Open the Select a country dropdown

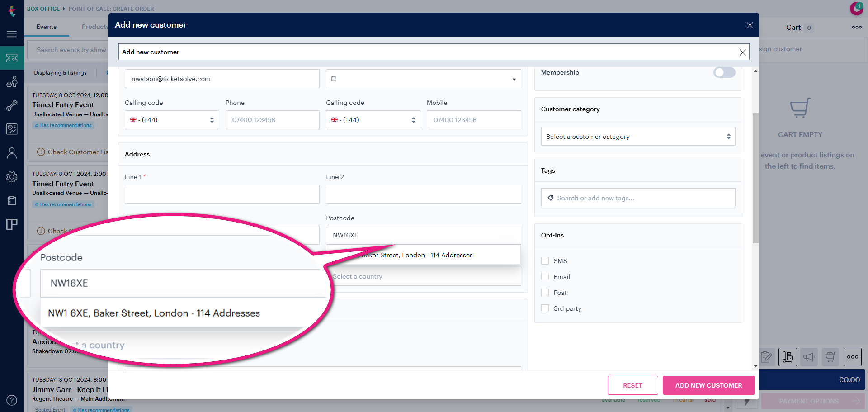point(424,276)
